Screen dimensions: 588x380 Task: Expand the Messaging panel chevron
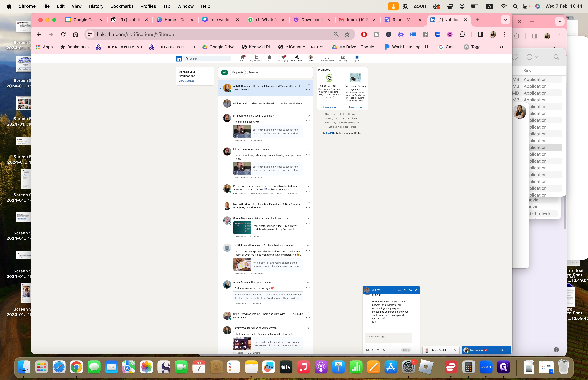pos(507,350)
